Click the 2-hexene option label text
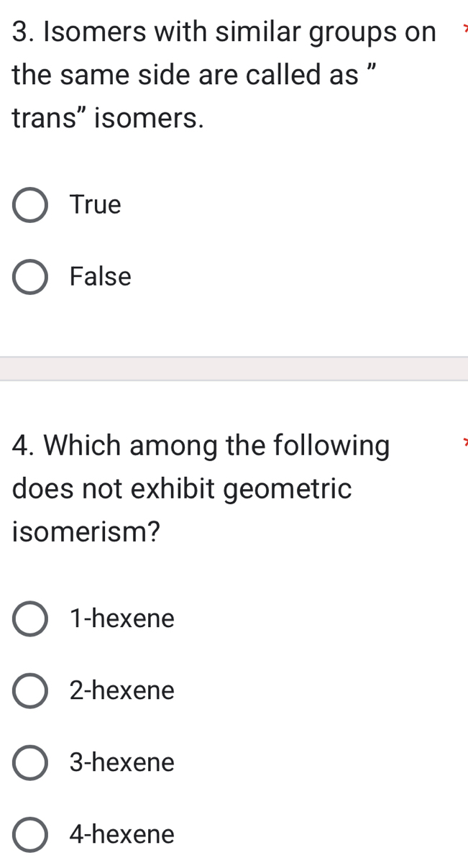The width and height of the screenshot is (468, 868). (121, 690)
